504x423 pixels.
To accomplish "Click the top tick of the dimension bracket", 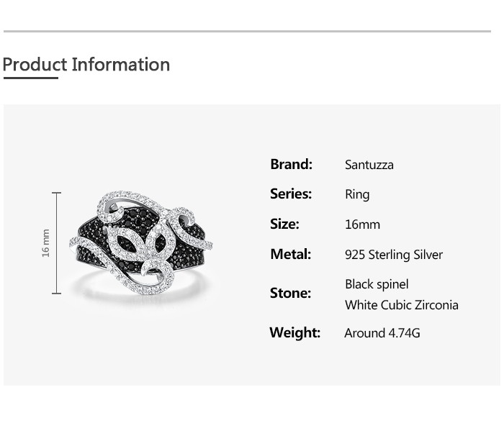I will 57,193.
